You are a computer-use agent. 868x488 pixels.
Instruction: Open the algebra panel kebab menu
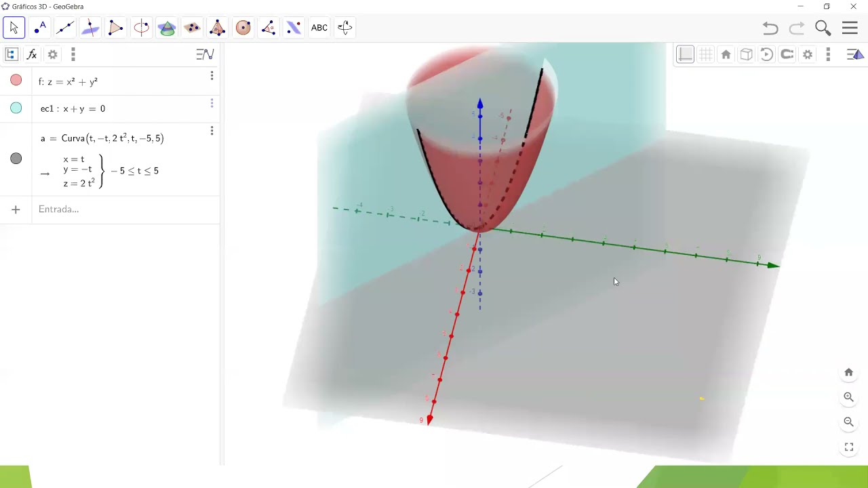coord(73,54)
